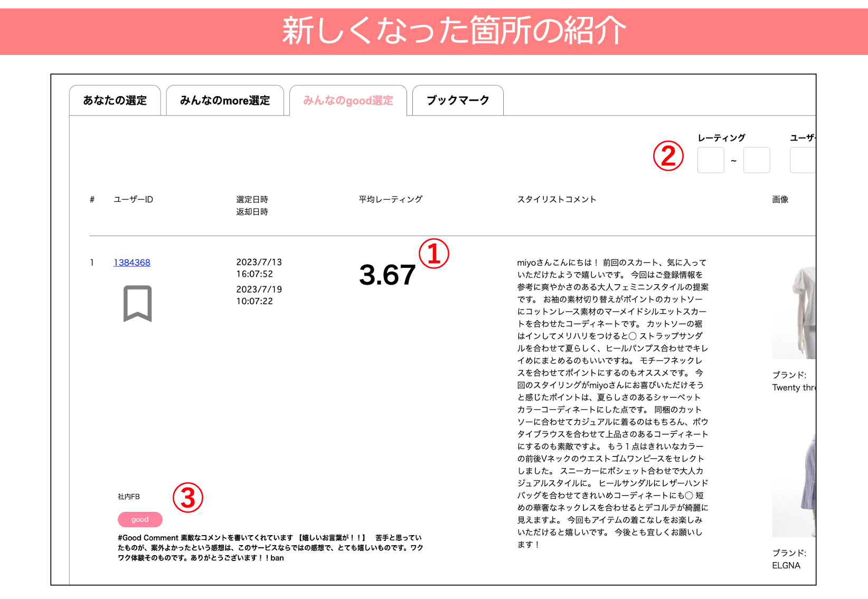Click the partially visible ユーザー filter field
Image resolution: width=868 pixels, height=599 pixels.
click(803, 160)
